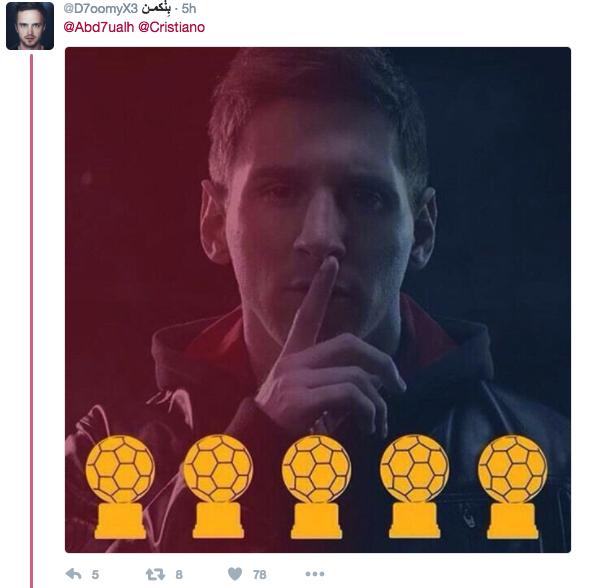
Task: Click the rightmost golden ball trophy
Action: click(x=513, y=487)
